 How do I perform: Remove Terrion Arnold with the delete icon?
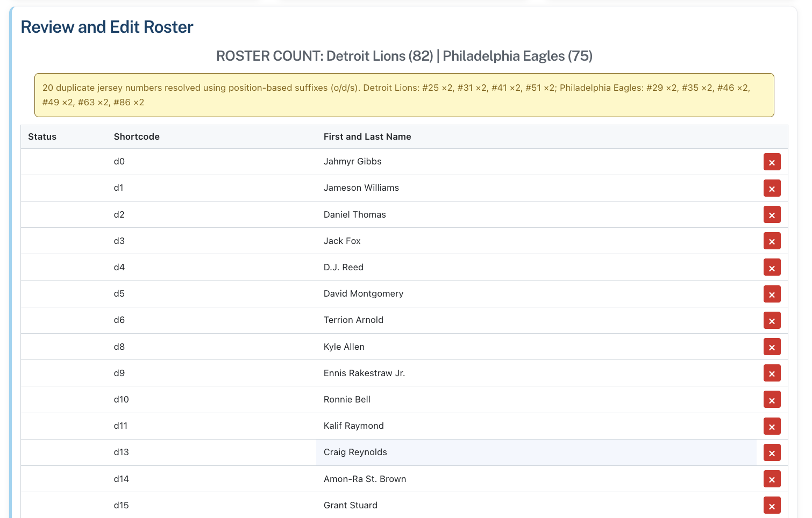(772, 320)
